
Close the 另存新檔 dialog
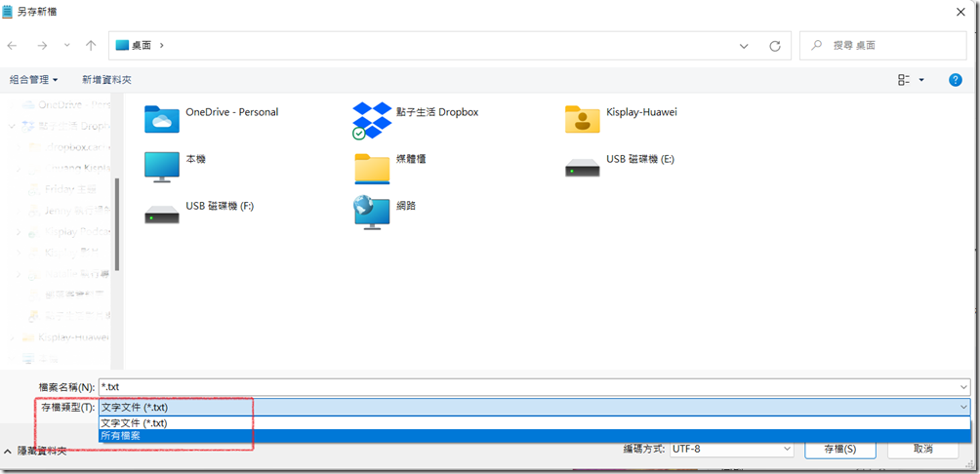coord(960,12)
